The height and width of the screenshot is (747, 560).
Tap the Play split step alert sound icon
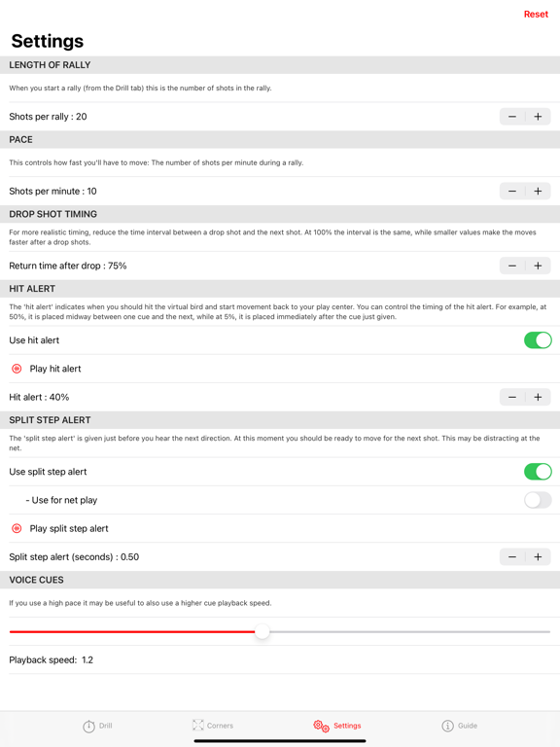pos(17,528)
